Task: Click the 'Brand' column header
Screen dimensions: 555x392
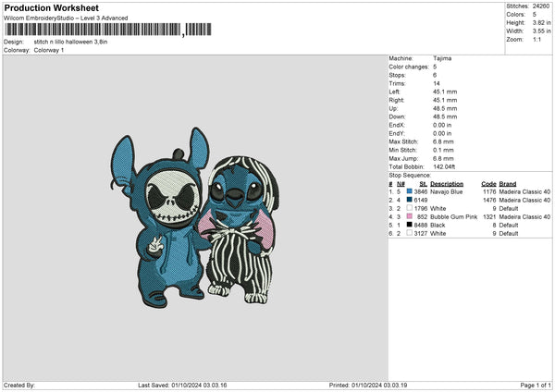Action: pos(508,184)
